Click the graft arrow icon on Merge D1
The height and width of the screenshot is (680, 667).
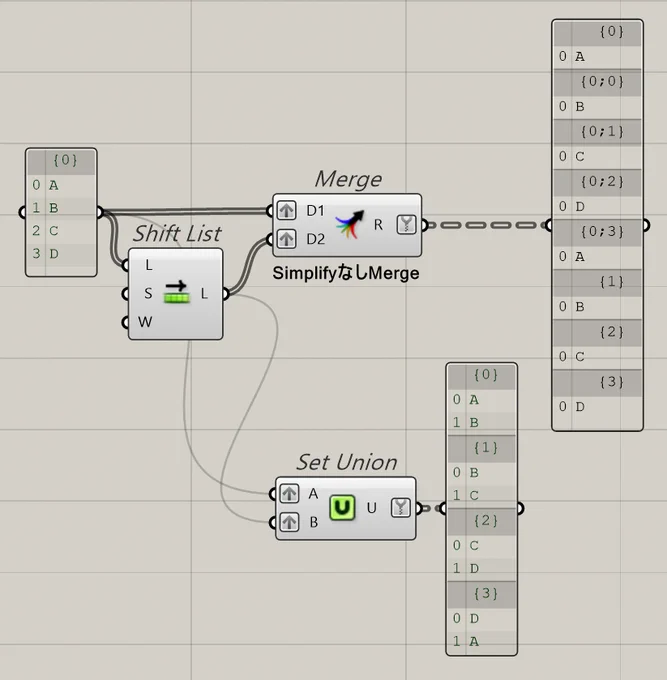point(286,211)
